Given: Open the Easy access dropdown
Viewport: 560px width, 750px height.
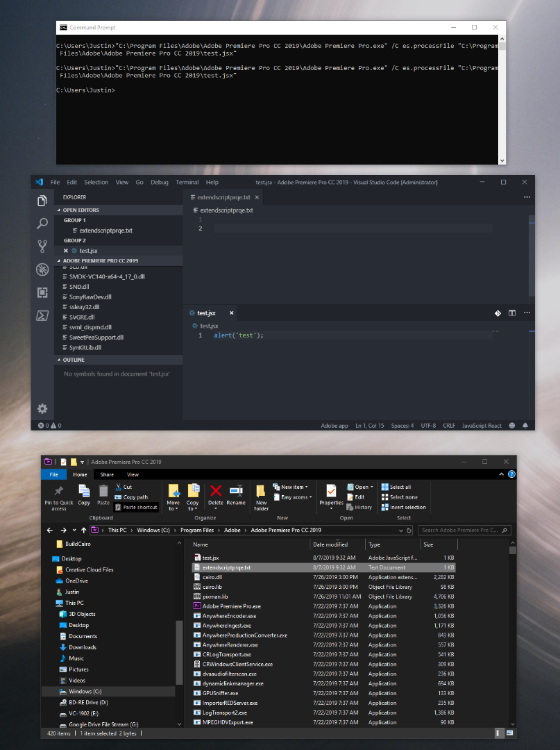Looking at the screenshot, I should [x=292, y=497].
